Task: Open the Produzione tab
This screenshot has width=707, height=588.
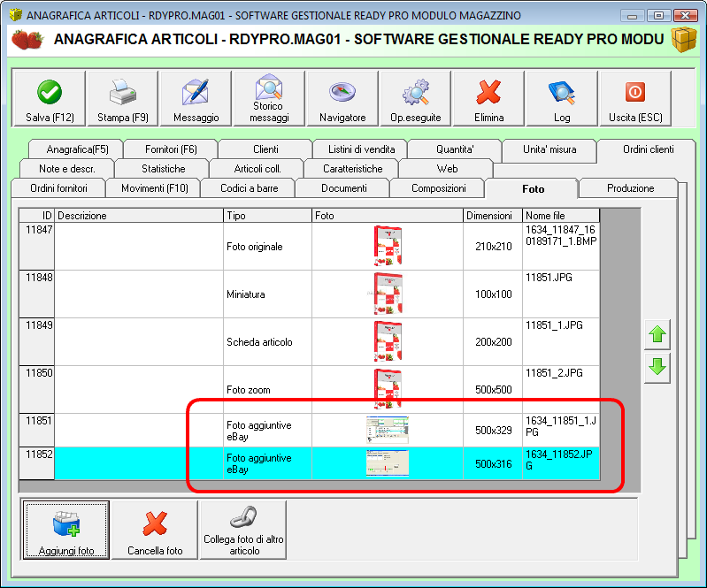Action: click(x=630, y=187)
